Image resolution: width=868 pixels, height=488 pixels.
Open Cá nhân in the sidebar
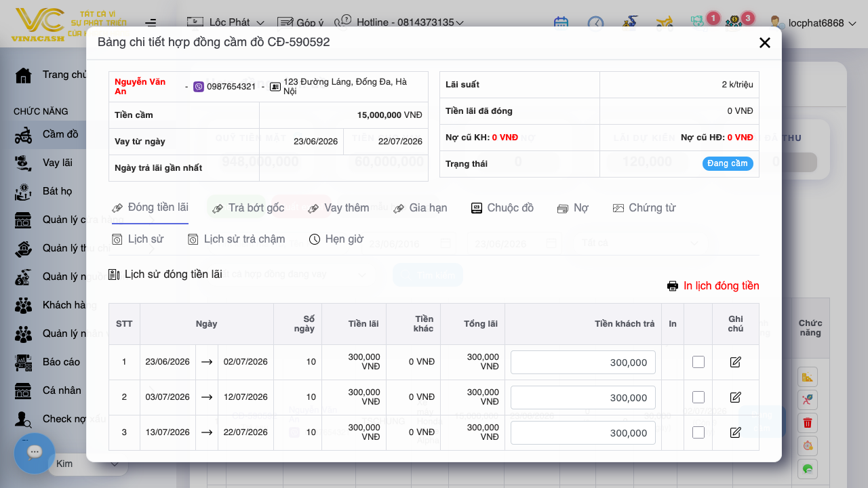tap(47, 390)
